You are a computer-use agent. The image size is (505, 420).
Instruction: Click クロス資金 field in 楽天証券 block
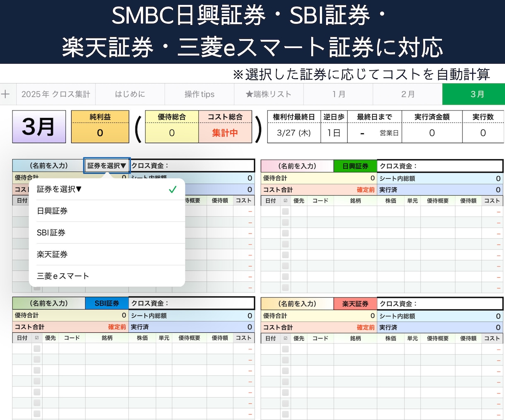point(440,304)
